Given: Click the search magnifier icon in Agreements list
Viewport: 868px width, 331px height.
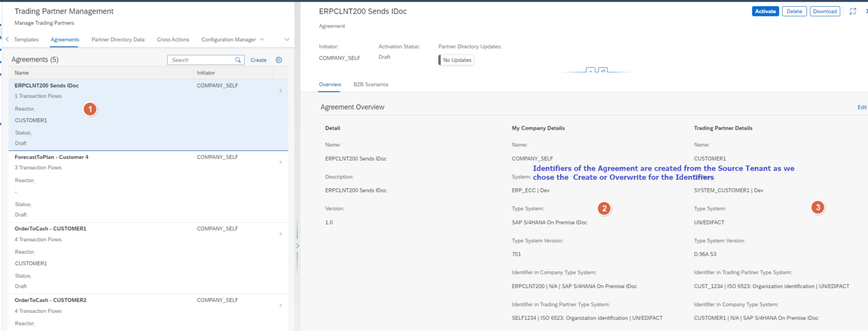Looking at the screenshot, I should (238, 59).
